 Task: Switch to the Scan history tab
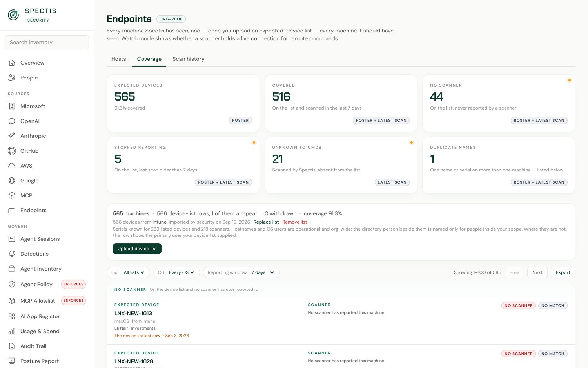(189, 59)
